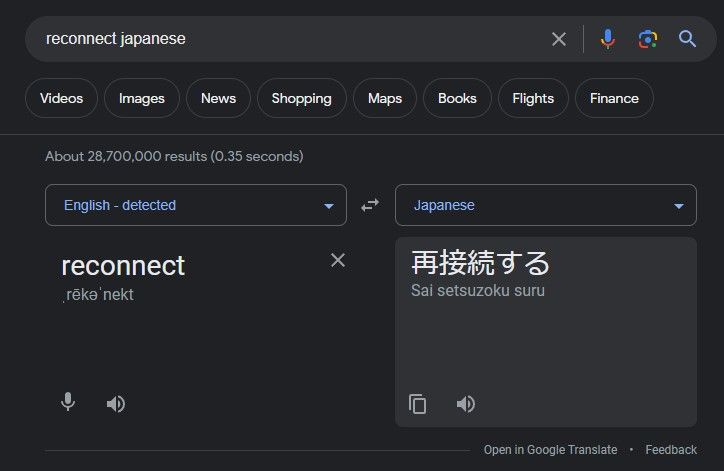Click the Feedback link
724x471 pixels.
pos(671,450)
